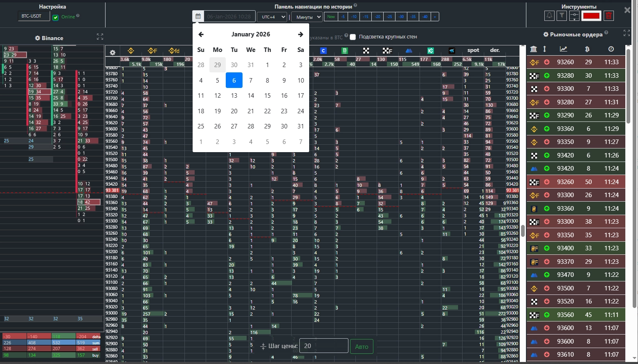
Task: Open the UTC+4 timezone dropdown
Action: (x=272, y=17)
